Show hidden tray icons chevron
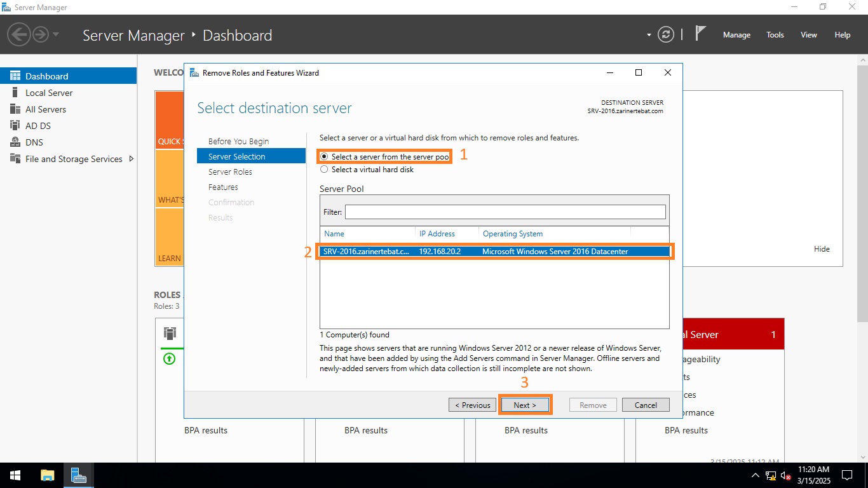The image size is (868, 488). (x=755, y=475)
